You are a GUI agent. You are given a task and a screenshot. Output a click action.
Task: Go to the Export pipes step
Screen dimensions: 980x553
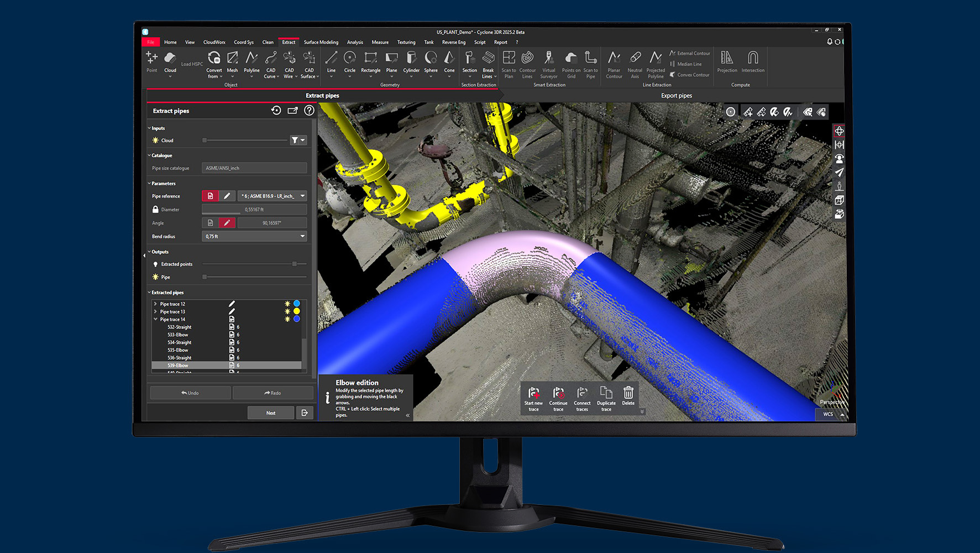tap(676, 96)
